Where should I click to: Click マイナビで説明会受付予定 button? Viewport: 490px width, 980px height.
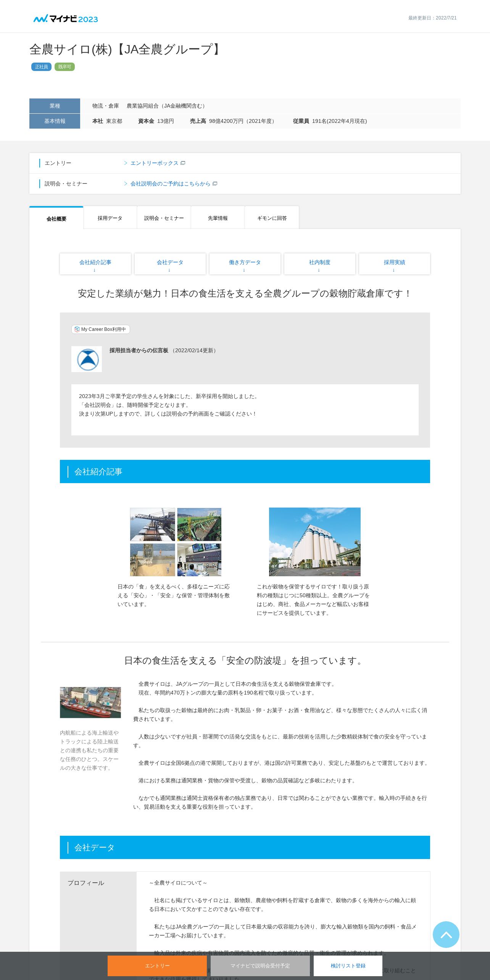260,965
